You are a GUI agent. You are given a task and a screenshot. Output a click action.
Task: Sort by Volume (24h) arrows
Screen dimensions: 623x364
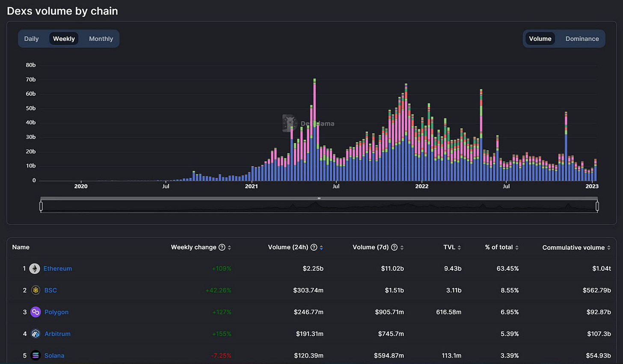[321, 248]
